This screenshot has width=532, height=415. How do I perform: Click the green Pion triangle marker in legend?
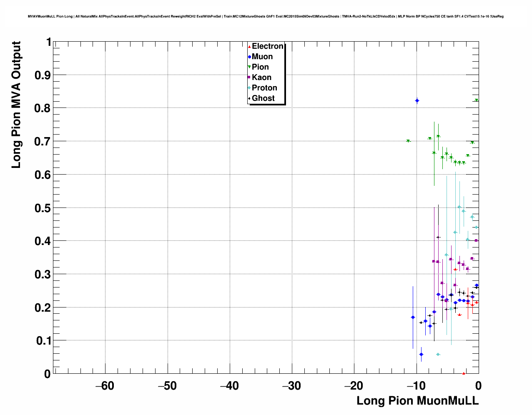click(249, 67)
